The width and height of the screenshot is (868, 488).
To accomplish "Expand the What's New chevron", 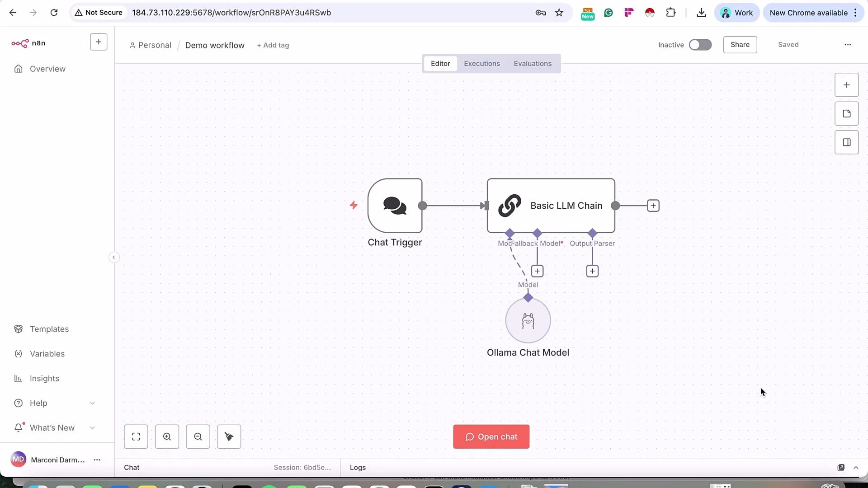I will pos(92,428).
